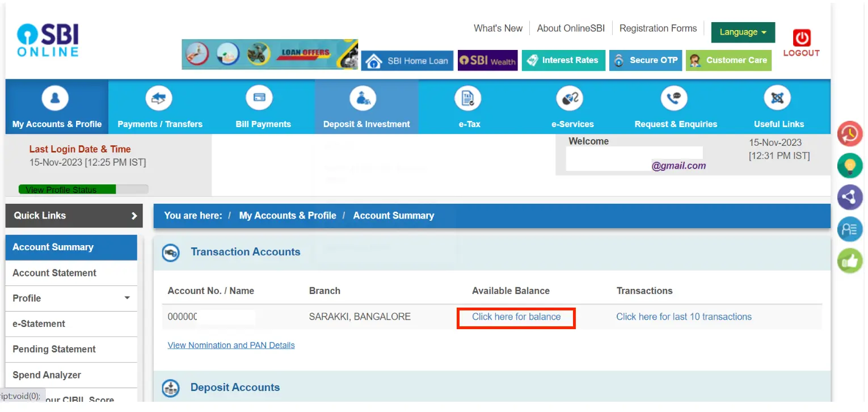Click the SBI Online logo
The width and height of the screenshot is (868, 412).
[x=48, y=40]
